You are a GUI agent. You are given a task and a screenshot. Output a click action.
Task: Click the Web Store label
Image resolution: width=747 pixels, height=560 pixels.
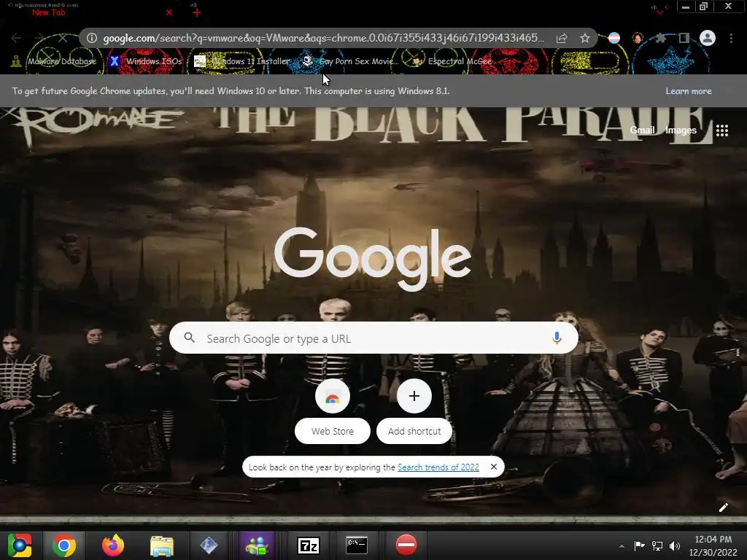coord(333,431)
